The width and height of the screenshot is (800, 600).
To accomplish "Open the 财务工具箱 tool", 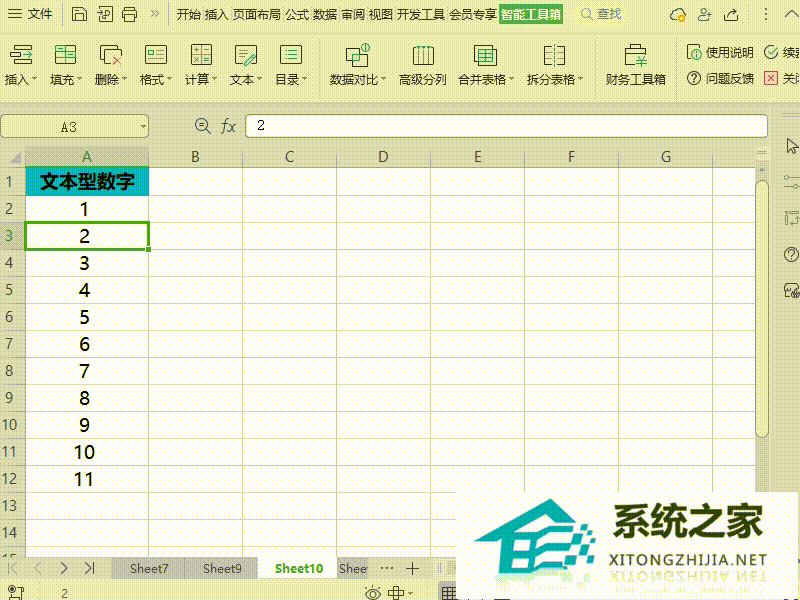I will pyautogui.click(x=636, y=65).
